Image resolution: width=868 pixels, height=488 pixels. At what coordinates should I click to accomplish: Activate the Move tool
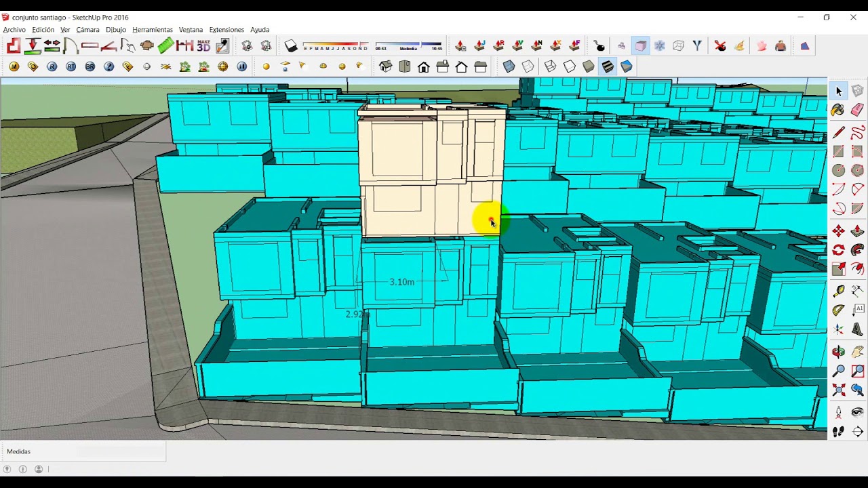pyautogui.click(x=839, y=231)
